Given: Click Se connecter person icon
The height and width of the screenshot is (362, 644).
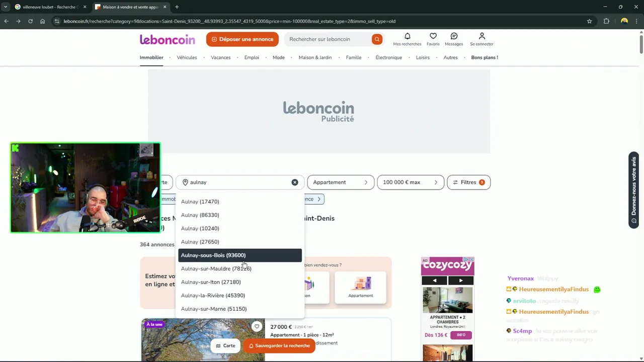Looking at the screenshot, I should pyautogui.click(x=481, y=36).
